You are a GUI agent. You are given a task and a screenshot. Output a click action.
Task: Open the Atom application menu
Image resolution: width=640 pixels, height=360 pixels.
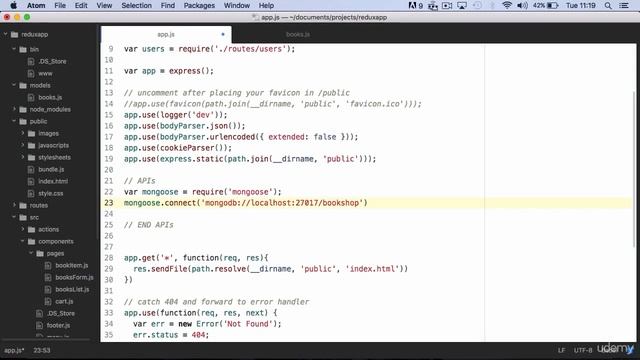coord(36,5)
